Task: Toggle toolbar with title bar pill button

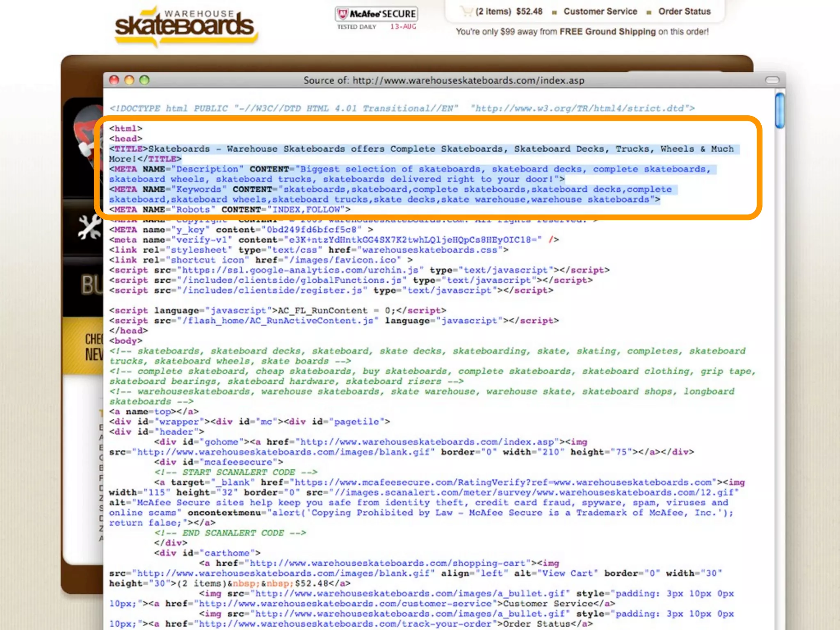Action: pyautogui.click(x=772, y=80)
